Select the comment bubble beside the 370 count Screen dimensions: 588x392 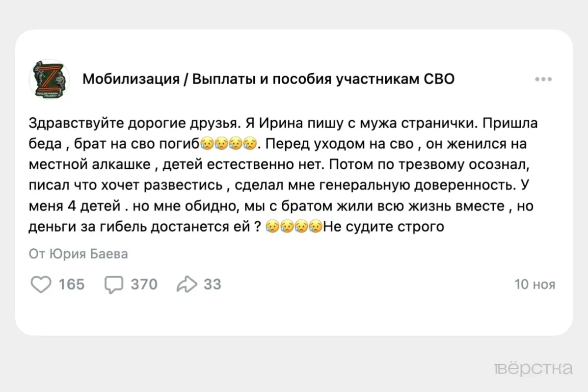113,284
